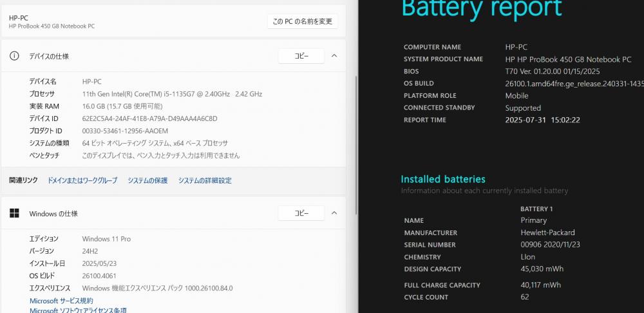Select the serial number 00906 2020/11/23
644x313 pixels.
pos(550,245)
